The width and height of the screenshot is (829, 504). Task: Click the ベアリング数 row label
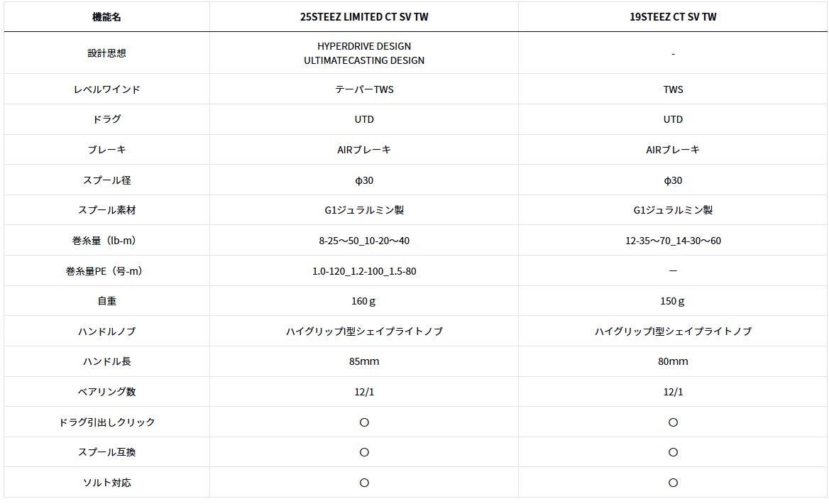106,392
